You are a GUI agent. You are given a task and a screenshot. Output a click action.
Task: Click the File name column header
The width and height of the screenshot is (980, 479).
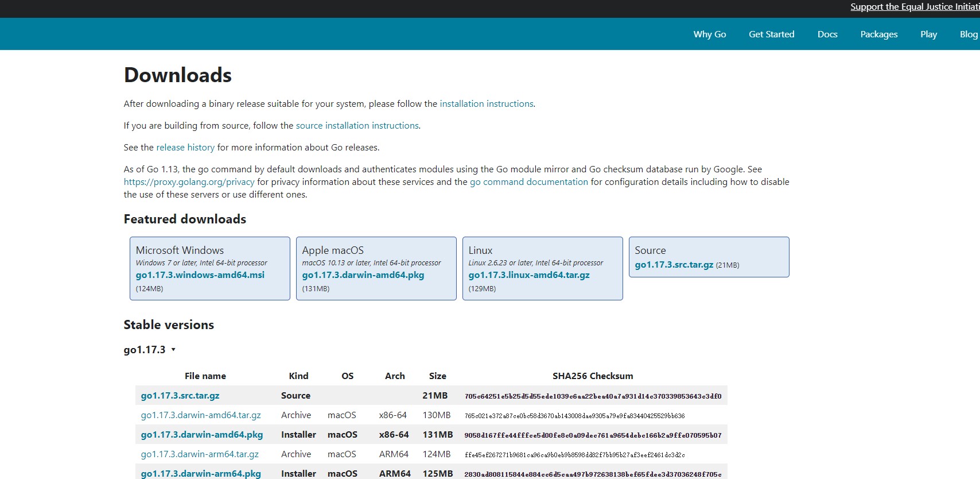tap(205, 376)
